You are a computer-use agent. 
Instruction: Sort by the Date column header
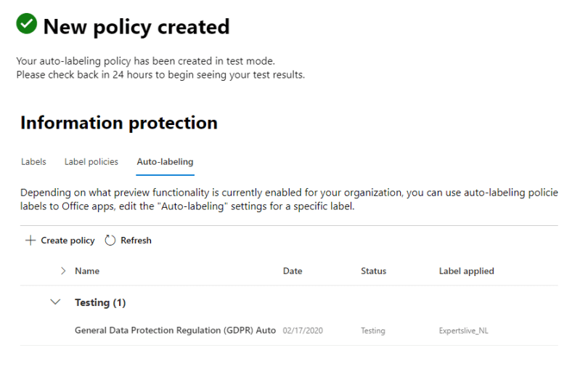(x=293, y=271)
